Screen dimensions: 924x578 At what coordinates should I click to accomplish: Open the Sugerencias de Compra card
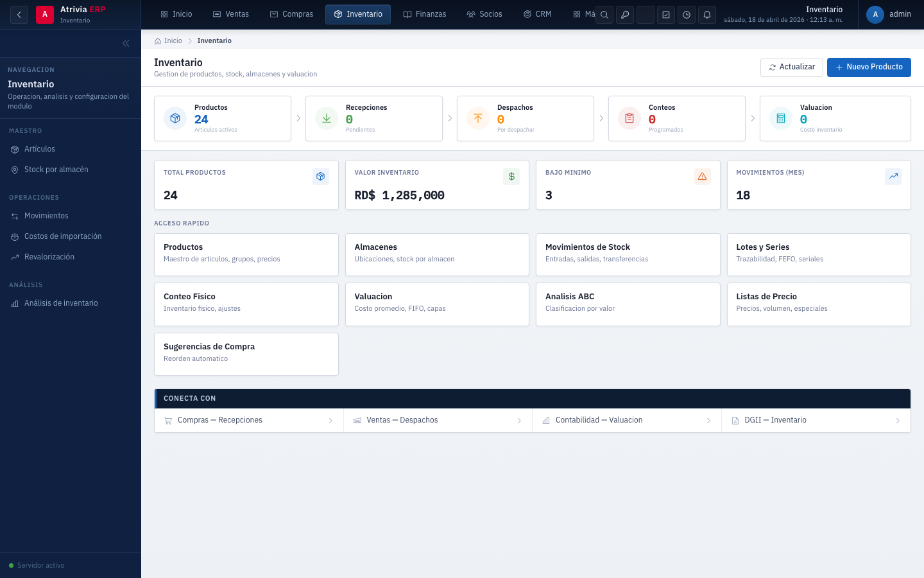(246, 355)
